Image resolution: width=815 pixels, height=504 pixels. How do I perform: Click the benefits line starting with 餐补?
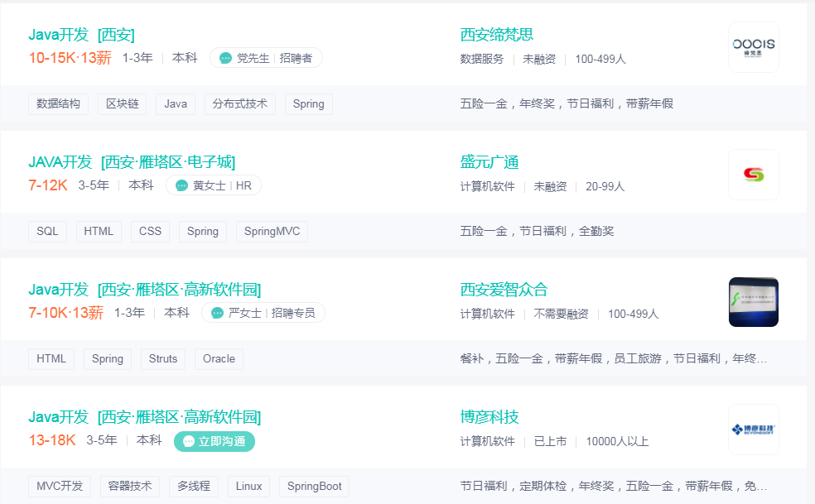pos(614,358)
